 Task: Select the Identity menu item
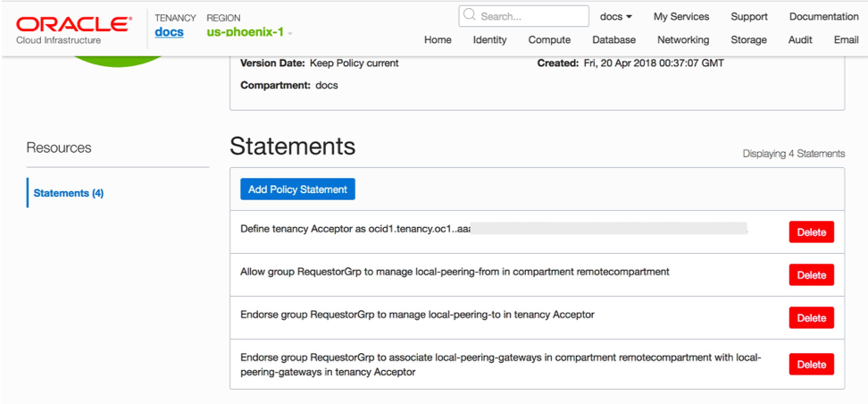coord(489,39)
